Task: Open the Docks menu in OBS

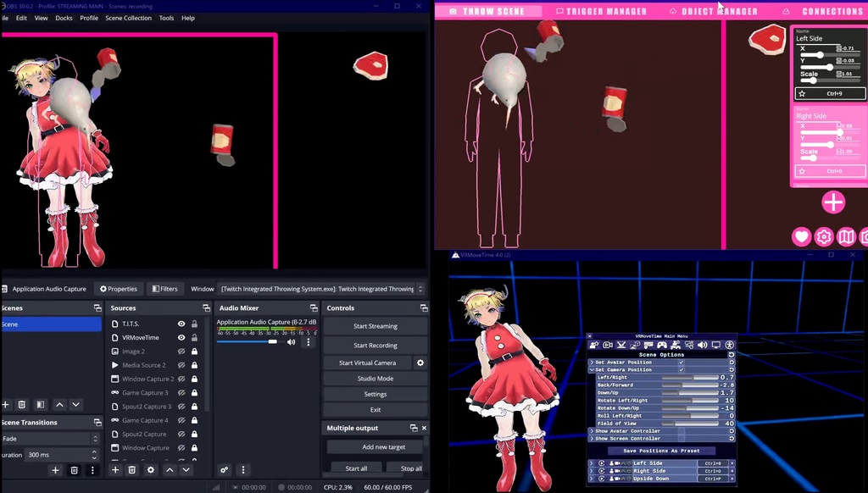Action: (x=64, y=18)
